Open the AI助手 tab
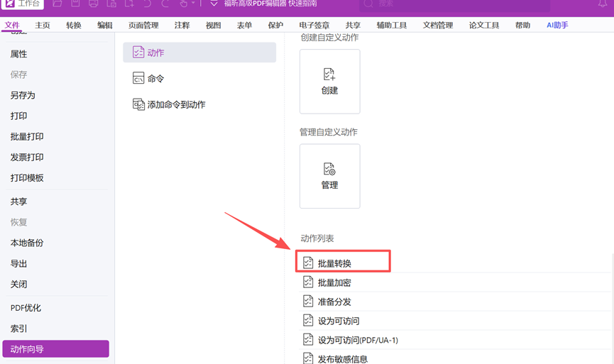Screen dimensions: 614x364 [557, 26]
